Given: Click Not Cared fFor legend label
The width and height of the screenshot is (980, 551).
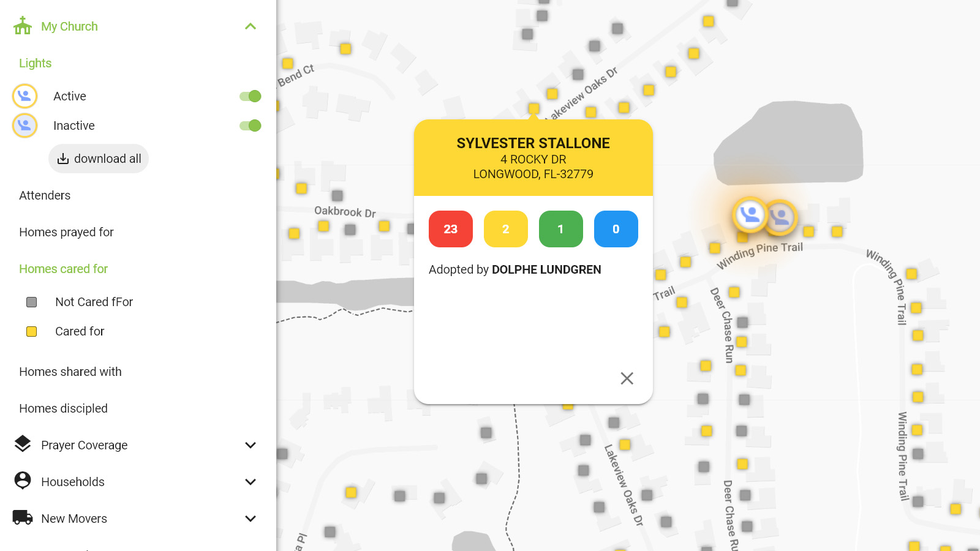Looking at the screenshot, I should [94, 302].
